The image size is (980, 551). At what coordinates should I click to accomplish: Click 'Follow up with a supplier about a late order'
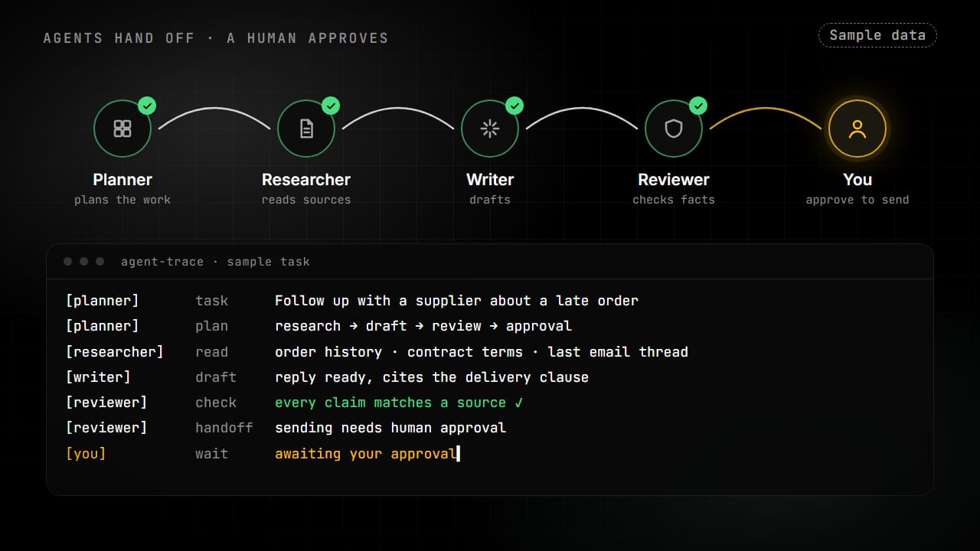coord(457,301)
